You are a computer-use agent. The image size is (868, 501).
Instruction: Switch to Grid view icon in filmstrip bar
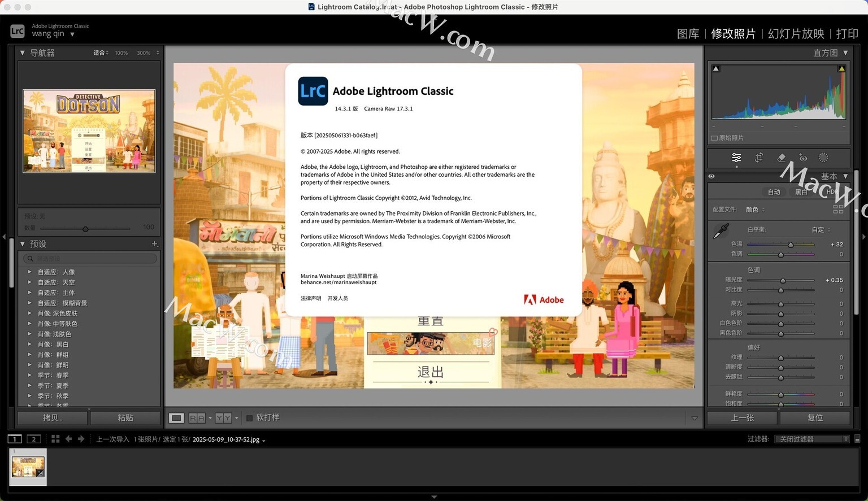point(55,439)
